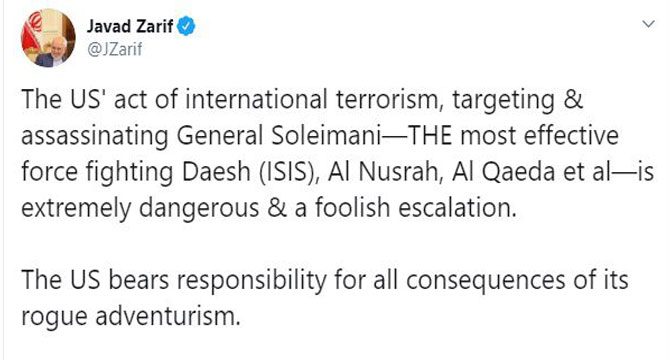Click the word 'assassinating' in the tweet
The height and width of the screenshot is (360, 670).
pos(95,137)
